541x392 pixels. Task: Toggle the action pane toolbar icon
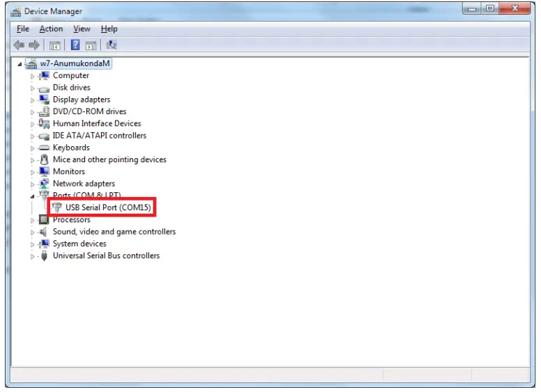[91, 45]
